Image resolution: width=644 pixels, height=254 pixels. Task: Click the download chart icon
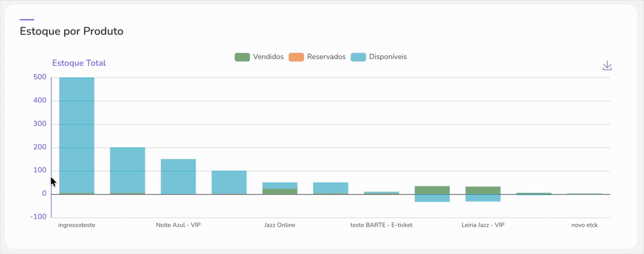point(607,65)
